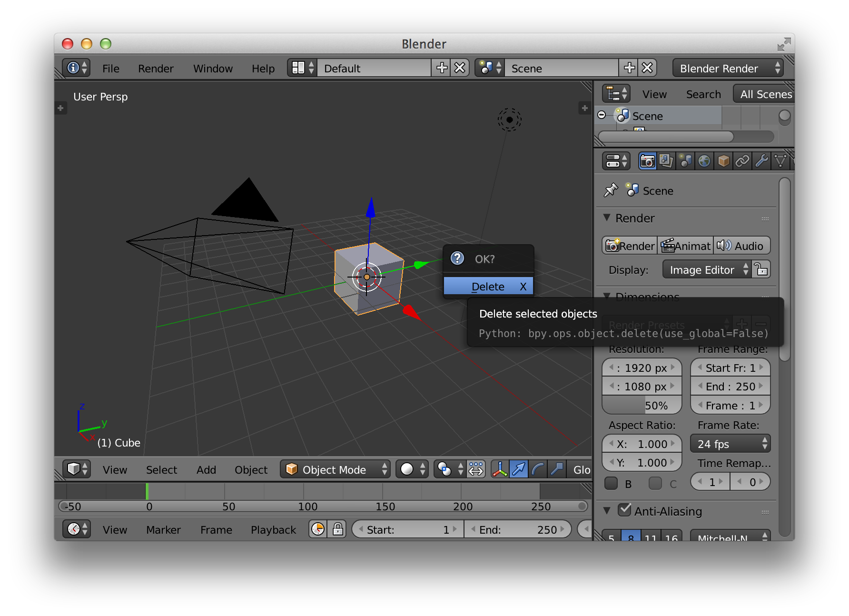Click the Animation render button
Screen dimensions: 849x616
[686, 246]
